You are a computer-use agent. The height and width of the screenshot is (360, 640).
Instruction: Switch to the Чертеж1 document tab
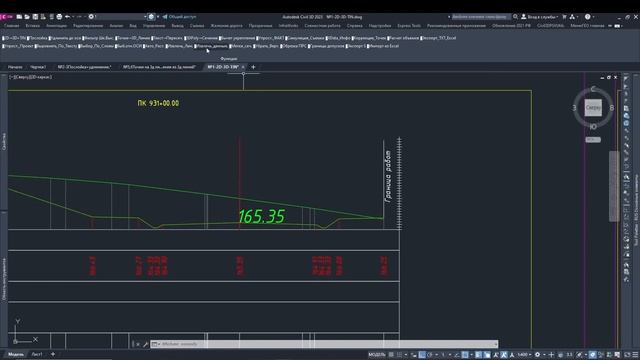pyautogui.click(x=38, y=67)
